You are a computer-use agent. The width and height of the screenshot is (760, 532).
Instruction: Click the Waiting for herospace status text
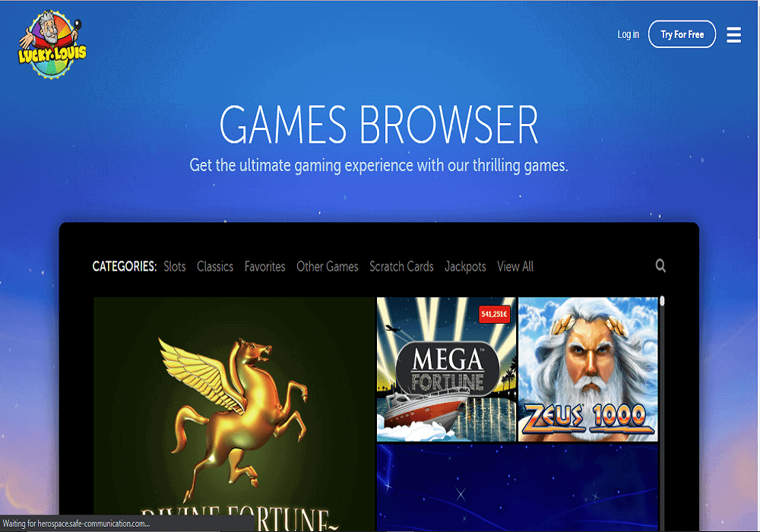tap(76, 524)
